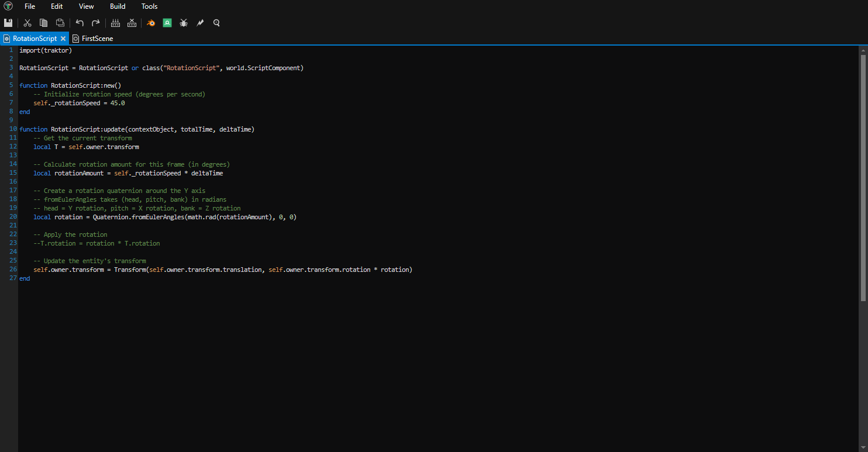
Task: Start debugging with the bug icon
Action: [x=184, y=22]
